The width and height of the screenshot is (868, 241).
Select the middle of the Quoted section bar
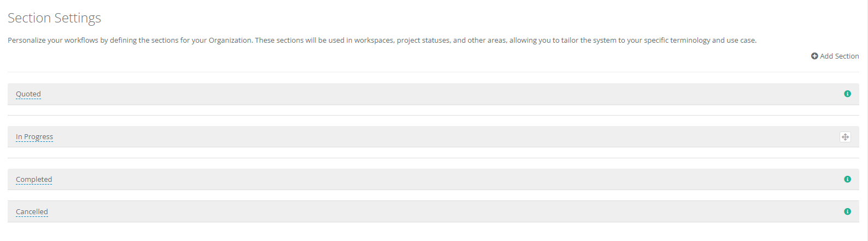(x=433, y=94)
